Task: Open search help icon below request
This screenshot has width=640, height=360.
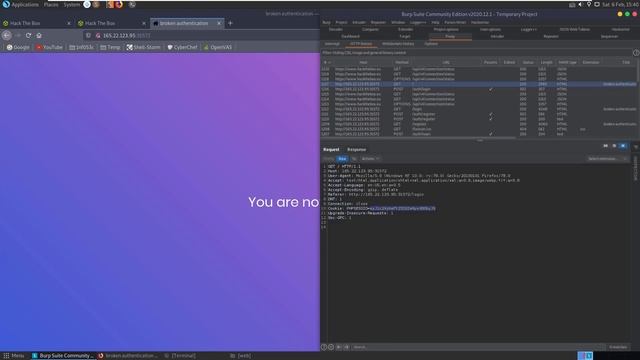Action: (324, 347)
